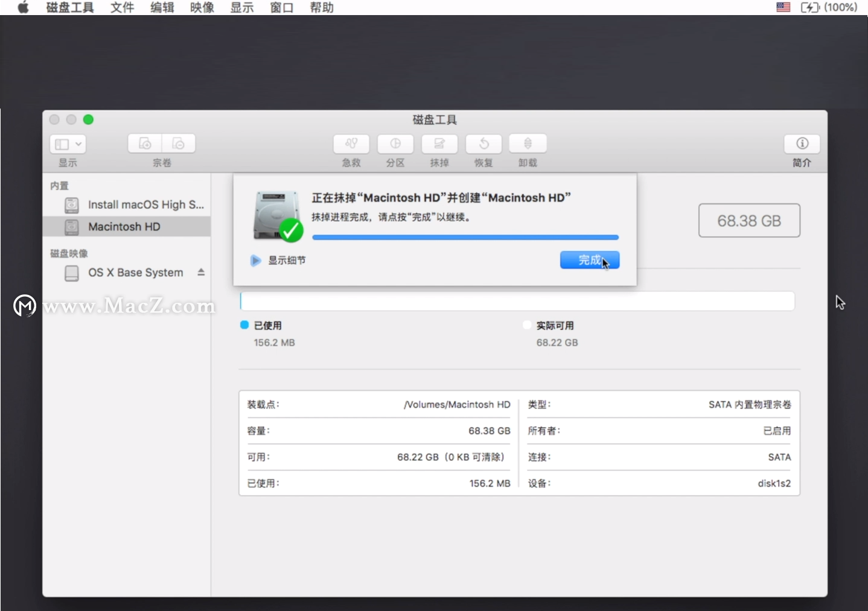
Task: Click the disk usage bar
Action: pyautogui.click(x=517, y=301)
